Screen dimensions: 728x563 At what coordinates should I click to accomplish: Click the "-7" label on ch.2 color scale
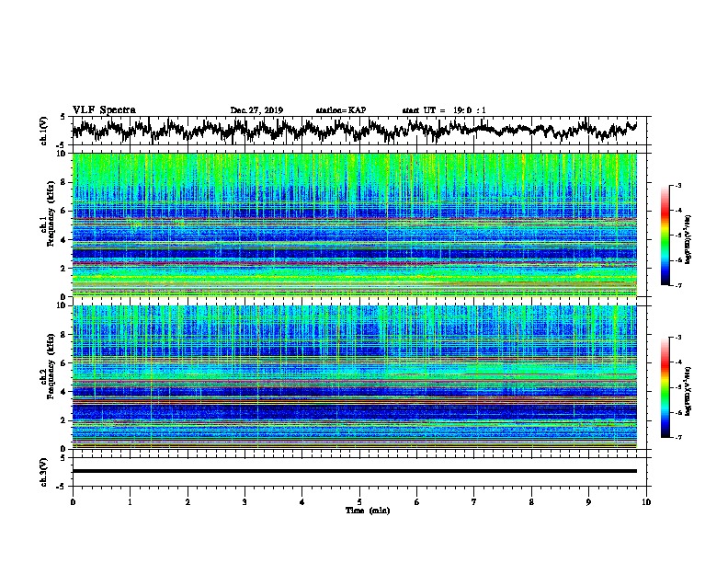[678, 437]
